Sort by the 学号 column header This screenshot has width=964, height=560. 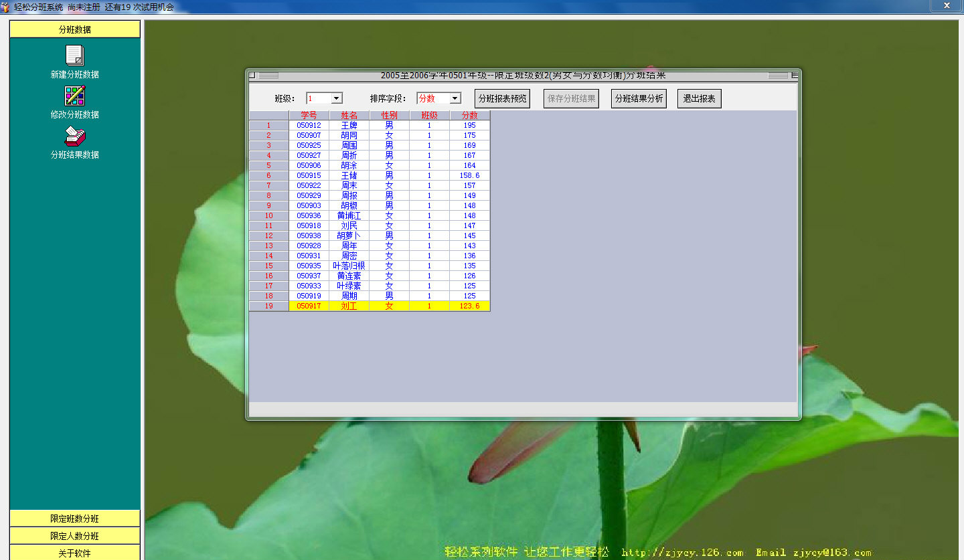click(x=309, y=114)
